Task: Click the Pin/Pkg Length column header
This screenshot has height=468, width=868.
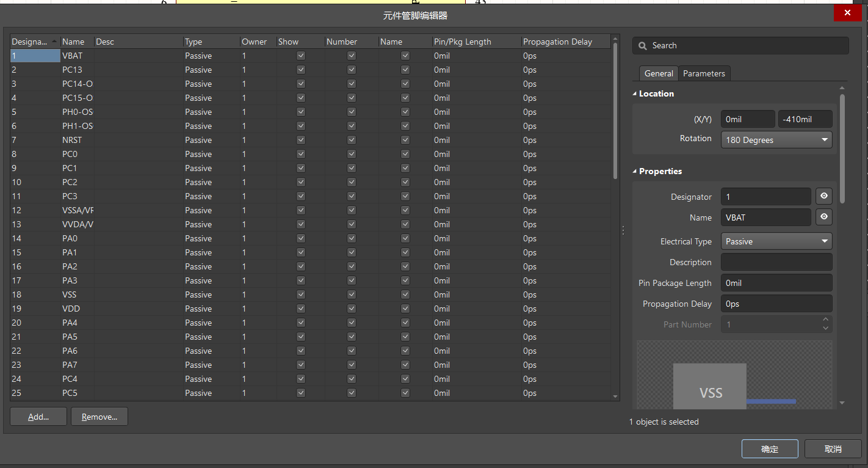Action: pos(477,42)
